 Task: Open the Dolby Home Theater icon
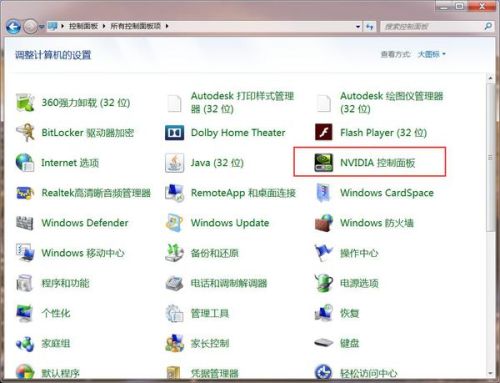point(174,133)
